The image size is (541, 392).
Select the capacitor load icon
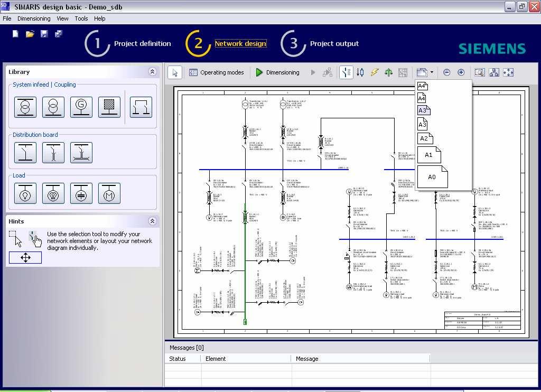pos(81,193)
